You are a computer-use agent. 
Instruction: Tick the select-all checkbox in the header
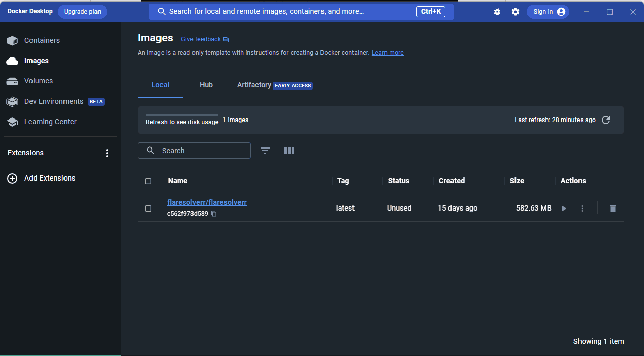(x=148, y=181)
